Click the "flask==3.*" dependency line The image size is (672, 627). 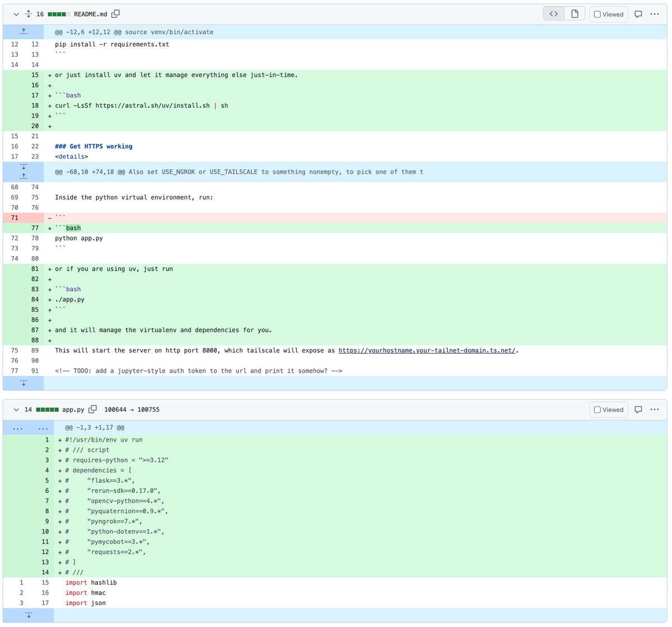coord(100,481)
